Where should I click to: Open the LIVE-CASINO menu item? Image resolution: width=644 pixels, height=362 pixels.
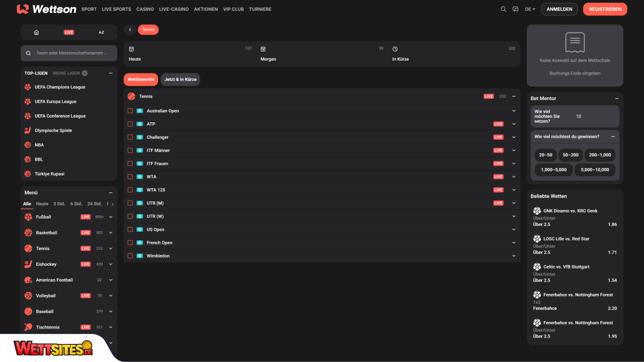point(174,9)
